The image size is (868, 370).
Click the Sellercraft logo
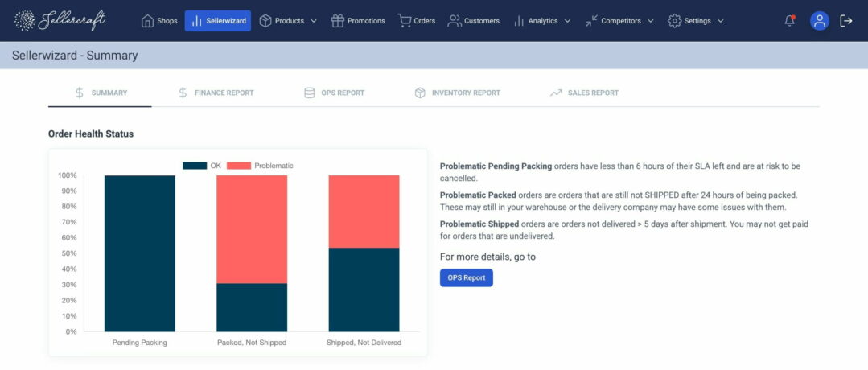60,20
